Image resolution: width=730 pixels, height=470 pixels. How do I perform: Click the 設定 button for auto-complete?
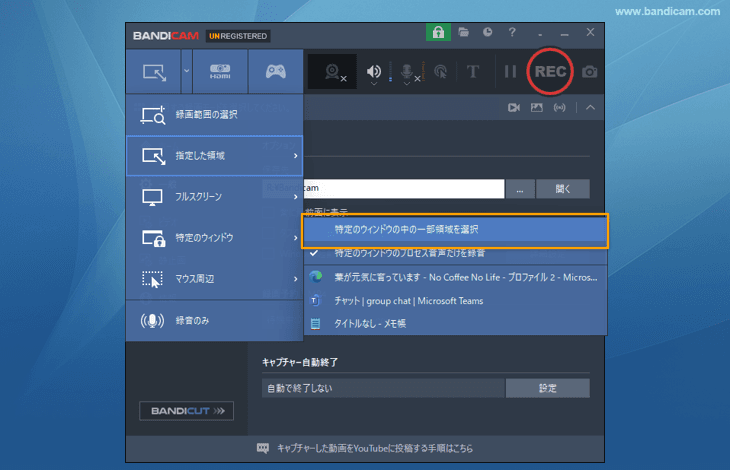point(548,388)
